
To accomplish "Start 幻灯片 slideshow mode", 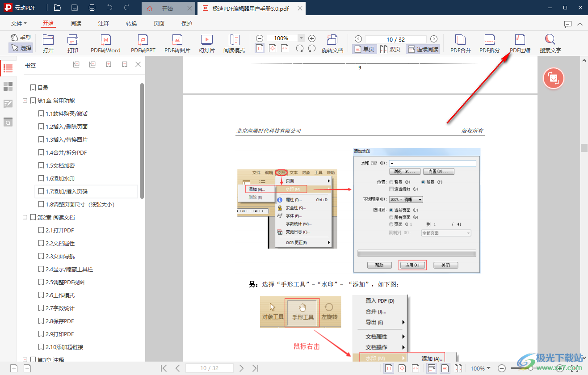I will [207, 44].
